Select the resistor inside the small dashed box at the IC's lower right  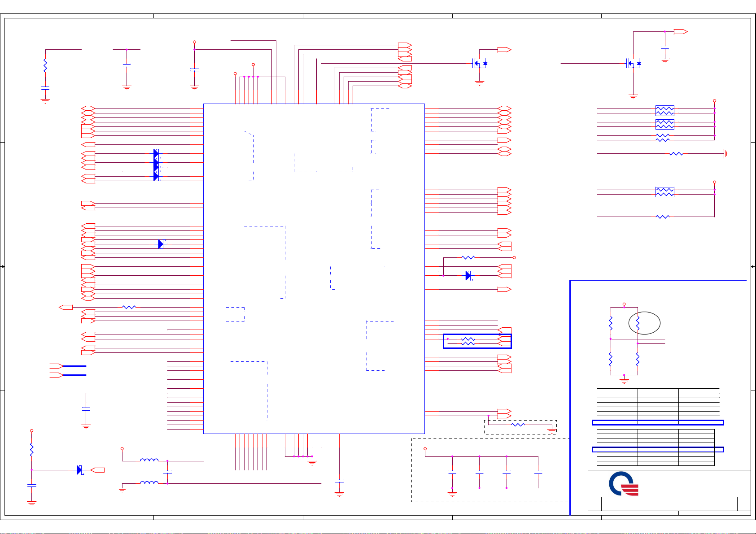[x=518, y=424]
